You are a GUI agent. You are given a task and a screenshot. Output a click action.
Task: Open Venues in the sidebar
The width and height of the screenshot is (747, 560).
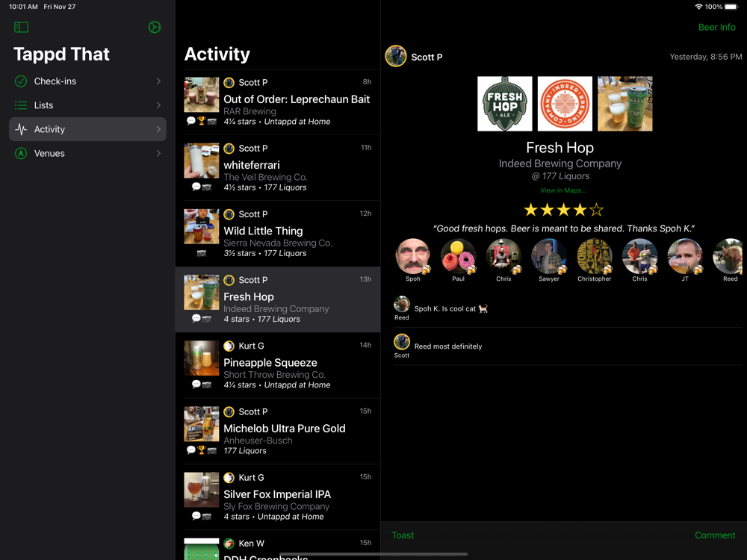pyautogui.click(x=87, y=153)
